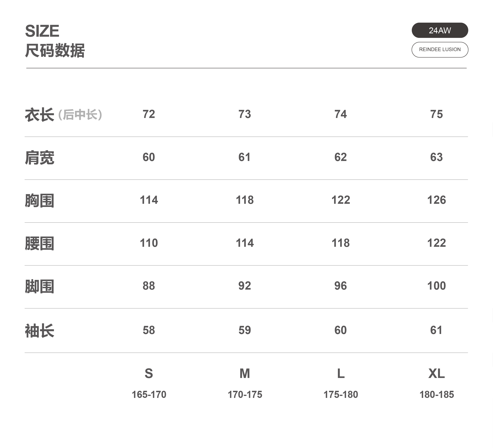Choose the L size column label
The width and height of the screenshot is (493, 448).
pos(341,373)
